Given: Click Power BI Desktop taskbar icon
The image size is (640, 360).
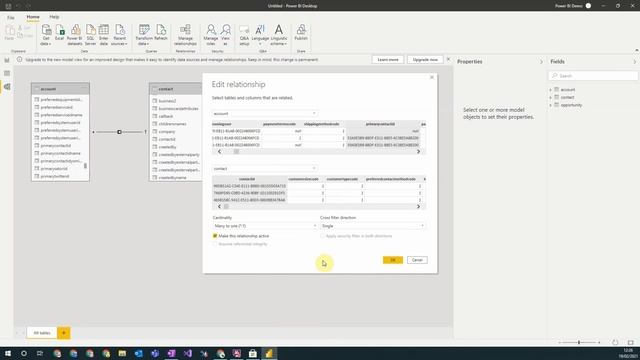Looking at the screenshot, I should pyautogui.click(x=269, y=353).
